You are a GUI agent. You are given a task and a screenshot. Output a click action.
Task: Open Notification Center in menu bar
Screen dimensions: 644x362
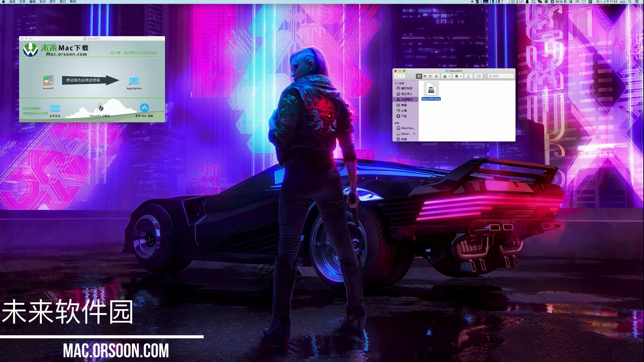637,2
